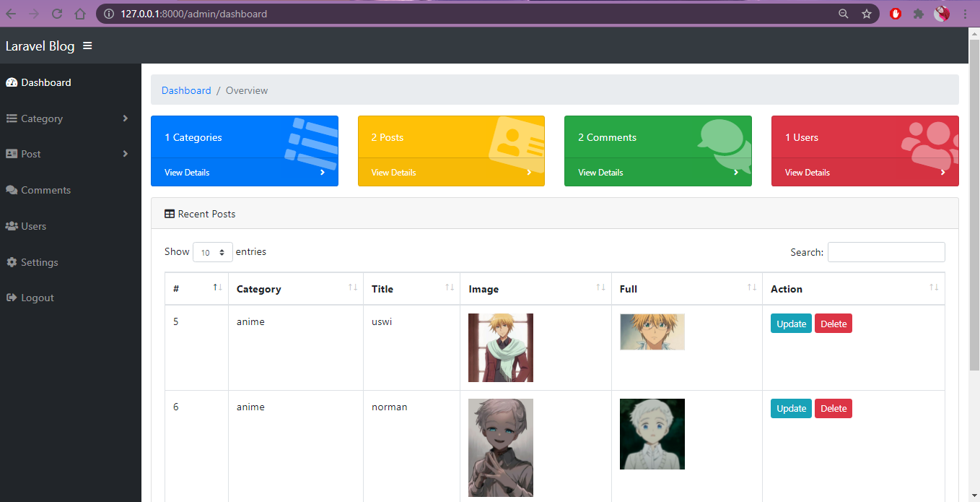Click the Recent Posts table icon
The image size is (980, 502).
coord(170,214)
